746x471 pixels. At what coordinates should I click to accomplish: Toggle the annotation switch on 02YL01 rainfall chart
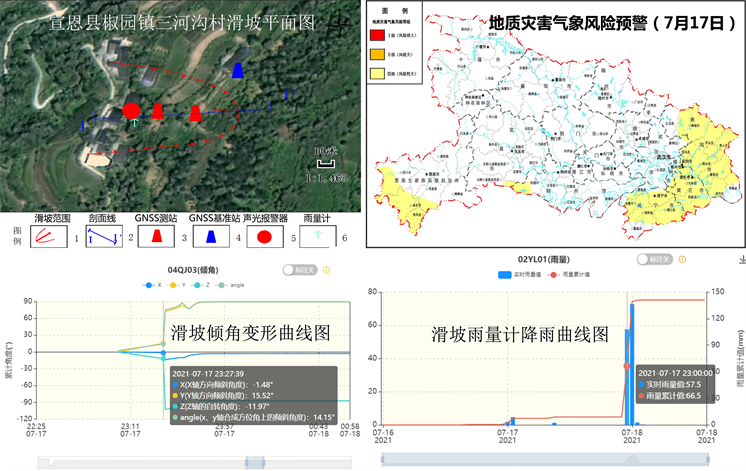pyautogui.click(x=654, y=259)
